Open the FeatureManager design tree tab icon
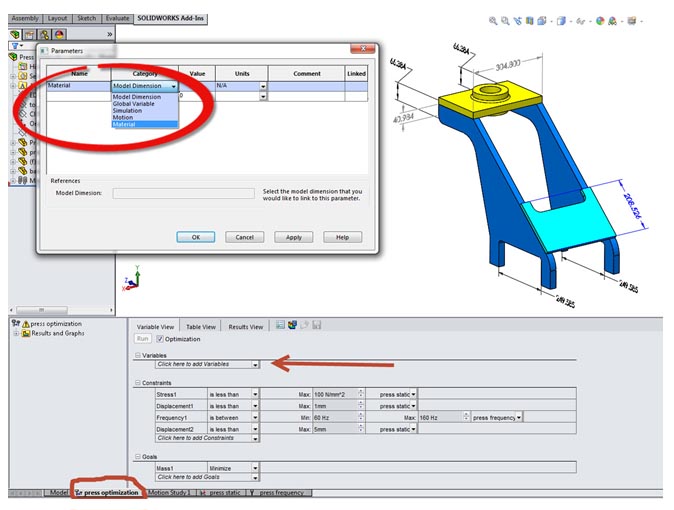This screenshot has width=674, height=510. pyautogui.click(x=15, y=34)
